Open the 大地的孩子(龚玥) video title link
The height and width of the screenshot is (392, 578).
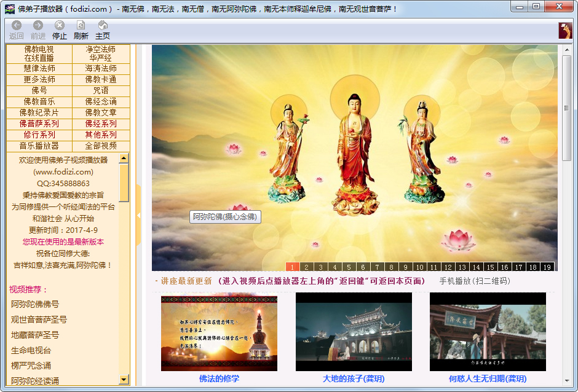click(x=354, y=379)
